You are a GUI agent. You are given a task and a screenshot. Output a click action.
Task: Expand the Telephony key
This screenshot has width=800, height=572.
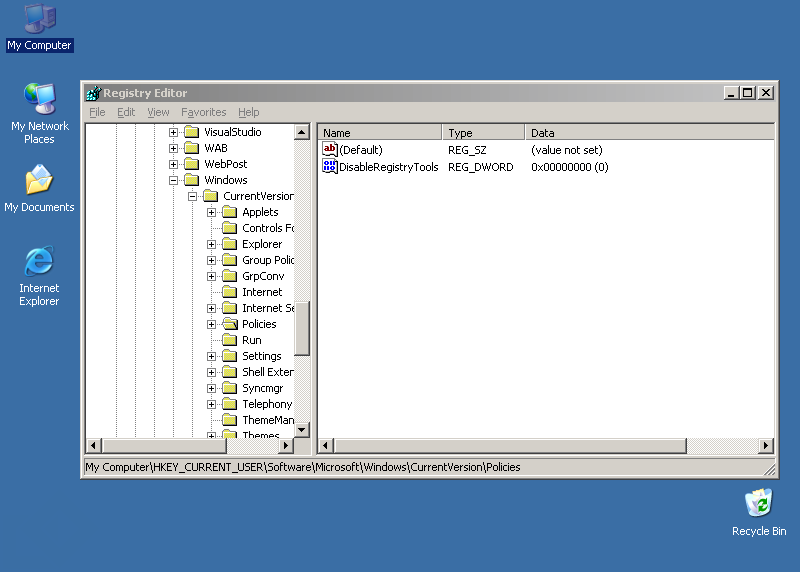[211, 405]
